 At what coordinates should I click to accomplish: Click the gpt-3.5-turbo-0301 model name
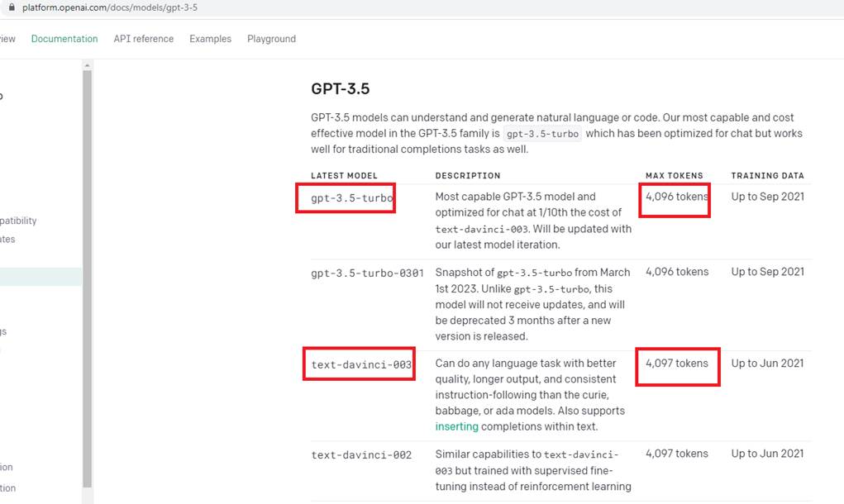(367, 273)
